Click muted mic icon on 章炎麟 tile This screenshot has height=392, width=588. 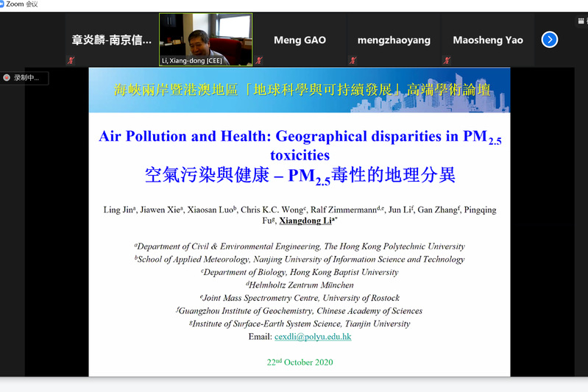pyautogui.click(x=71, y=60)
